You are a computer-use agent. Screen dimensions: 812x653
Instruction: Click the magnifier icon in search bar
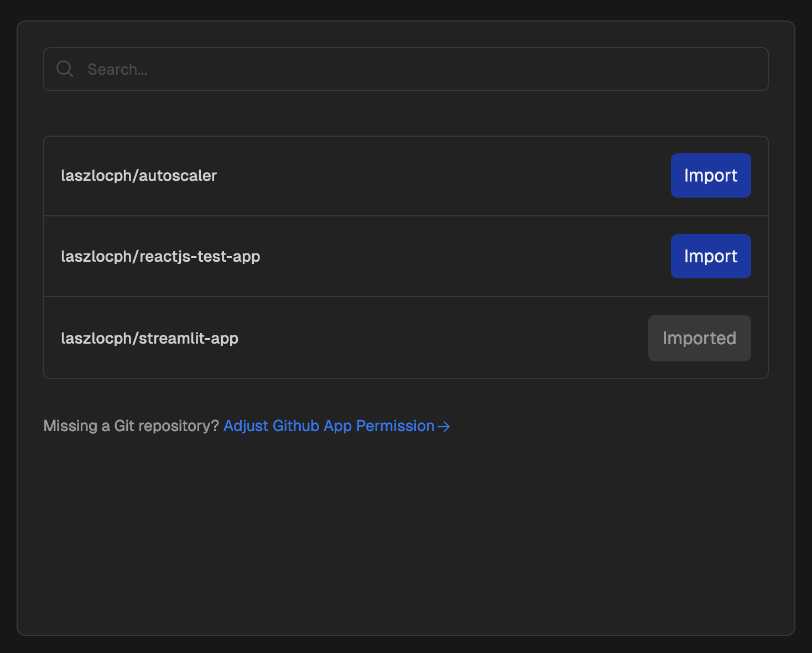(65, 69)
